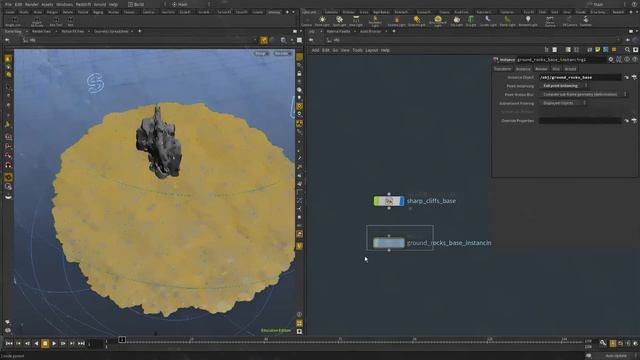Switch to Instance tab in parameters
640x360 pixels.
tap(523, 69)
